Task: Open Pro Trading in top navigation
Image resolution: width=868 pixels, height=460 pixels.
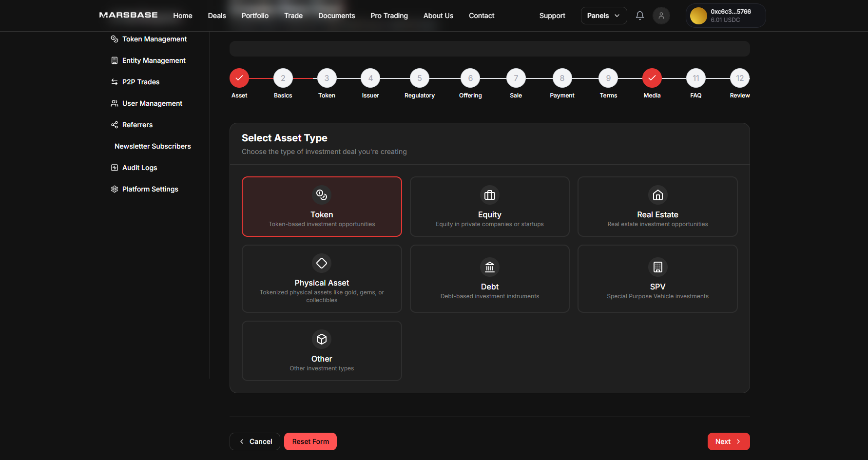Action: pos(389,16)
